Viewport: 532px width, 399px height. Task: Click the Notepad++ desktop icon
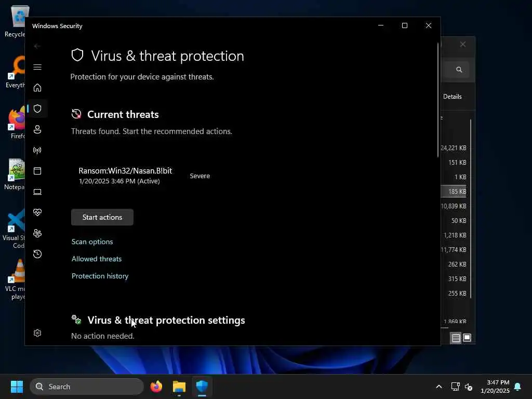15,175
